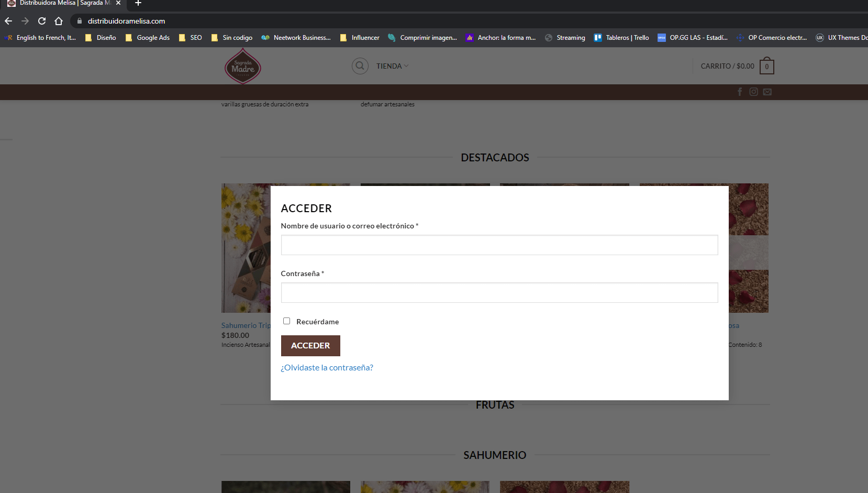
Task: Click the SAHUMERIO section heading
Action: coord(495,455)
